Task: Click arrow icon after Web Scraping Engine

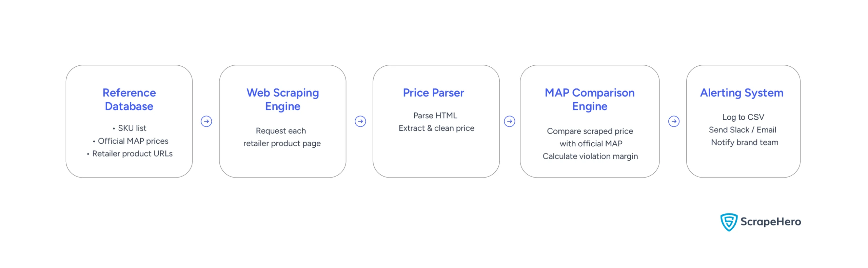Action: pyautogui.click(x=360, y=121)
